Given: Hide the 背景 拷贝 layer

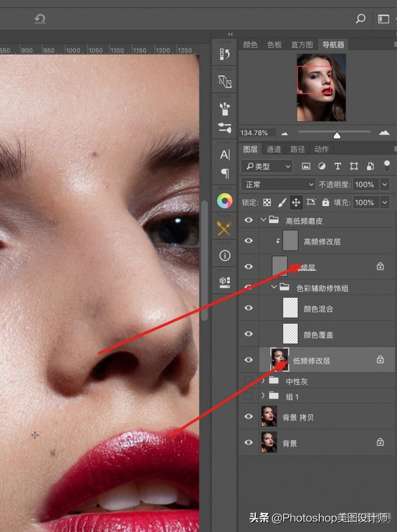Looking at the screenshot, I should (x=248, y=417).
